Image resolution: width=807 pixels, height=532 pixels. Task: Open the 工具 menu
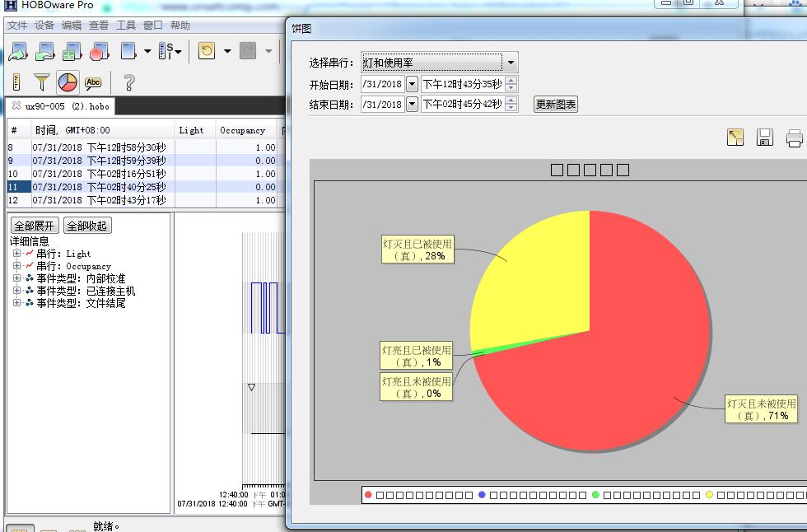(126, 26)
